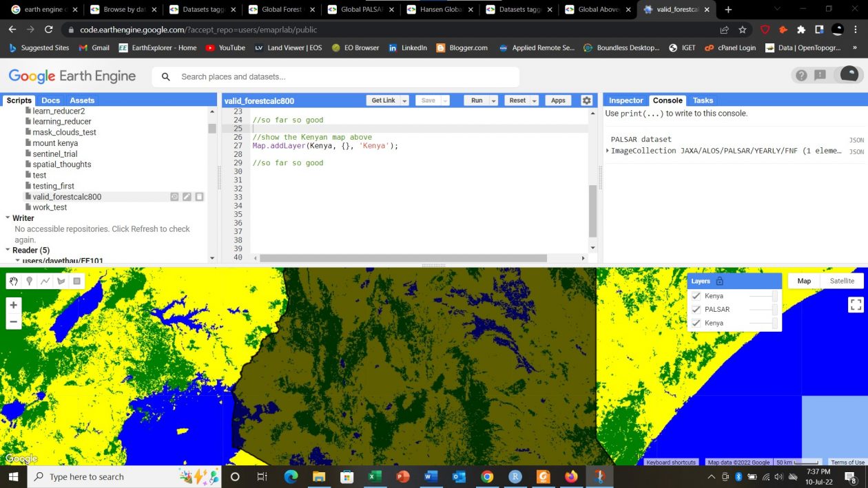
Task: Open revision history for valid_forestcalc800
Action: [174, 197]
